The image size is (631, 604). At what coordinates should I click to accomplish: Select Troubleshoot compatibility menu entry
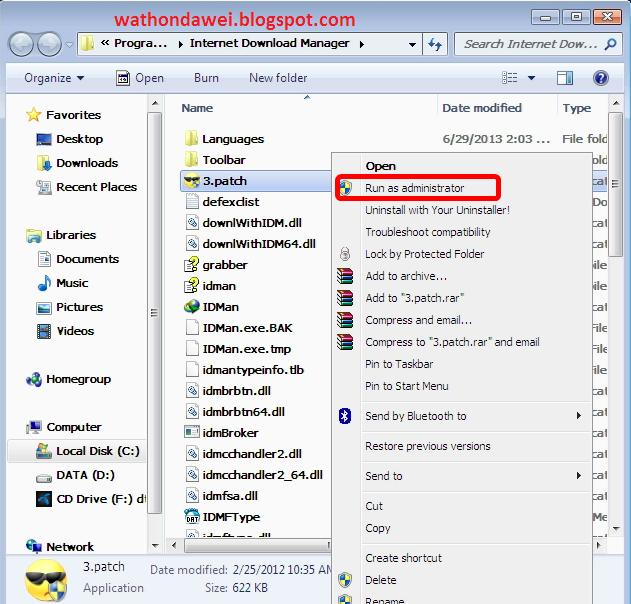pos(428,232)
